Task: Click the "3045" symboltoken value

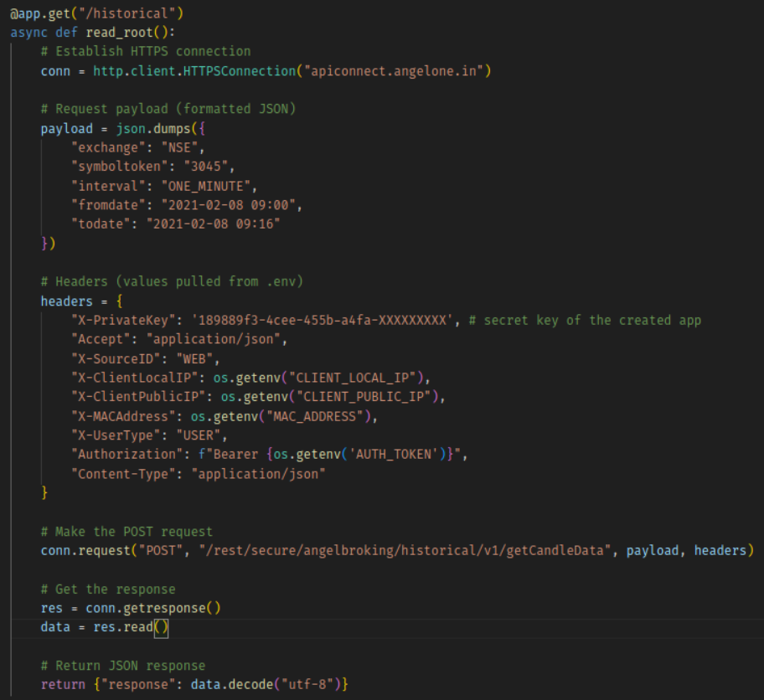Action: (205, 167)
